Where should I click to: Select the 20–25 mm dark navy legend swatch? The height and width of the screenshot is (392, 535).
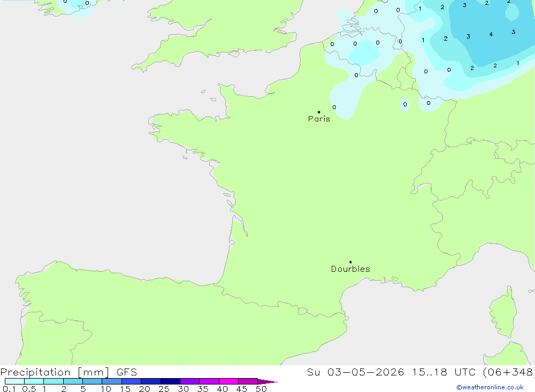pyautogui.click(x=151, y=381)
